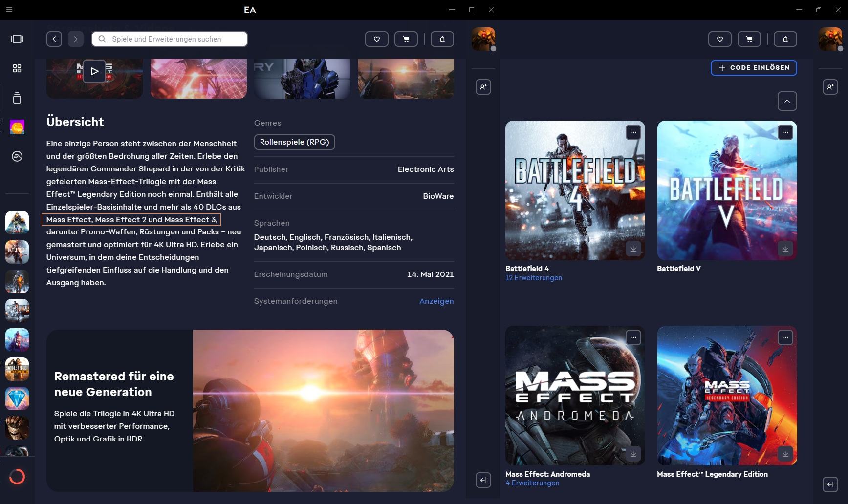Click Anzeigen next to Systemanforderungen
Screen dimensions: 848x504
point(436,301)
